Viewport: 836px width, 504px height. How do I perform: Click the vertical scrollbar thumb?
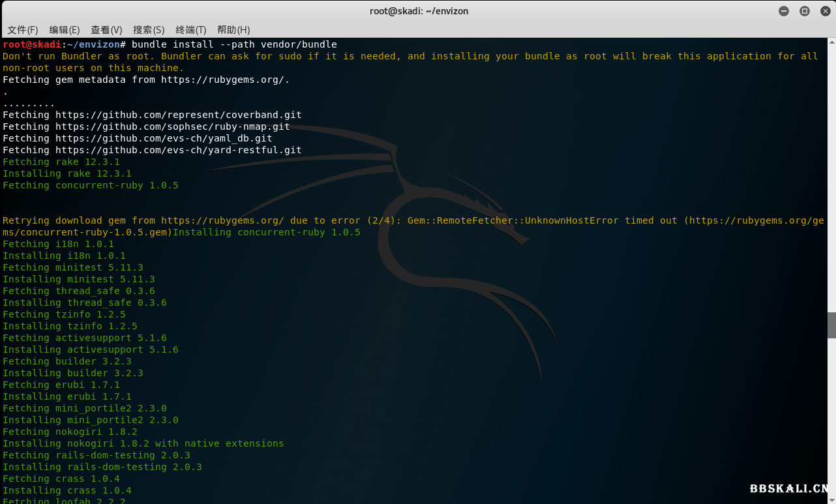point(831,325)
